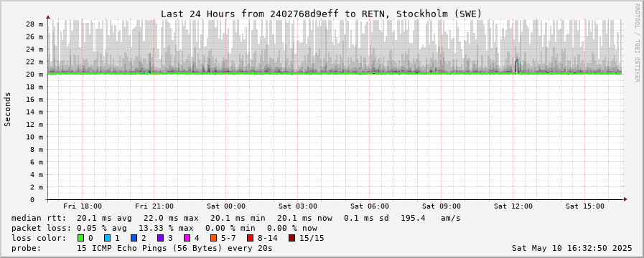Click the red 8-14 loss swatch
The image size is (644, 258).
[x=250, y=238]
